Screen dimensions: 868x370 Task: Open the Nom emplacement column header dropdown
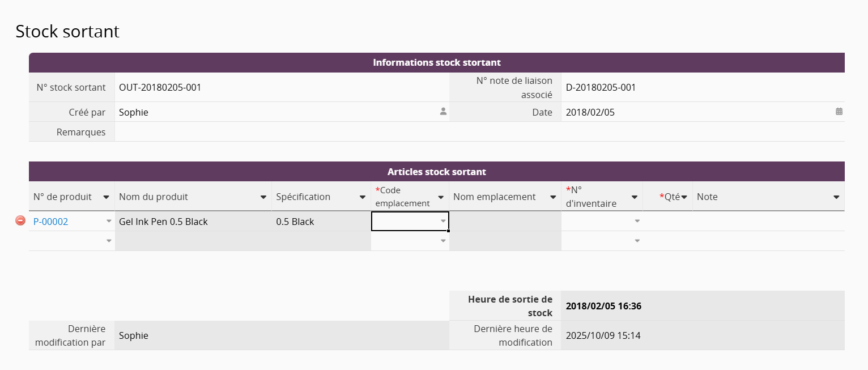(x=553, y=197)
